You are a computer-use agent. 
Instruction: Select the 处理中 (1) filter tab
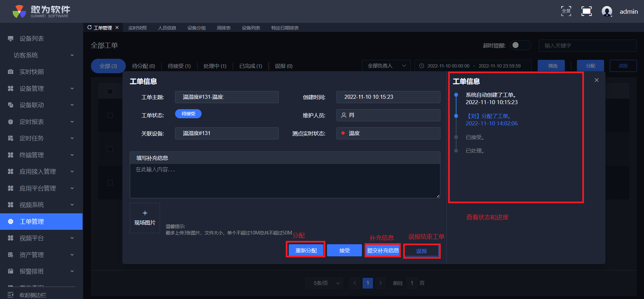[215, 66]
